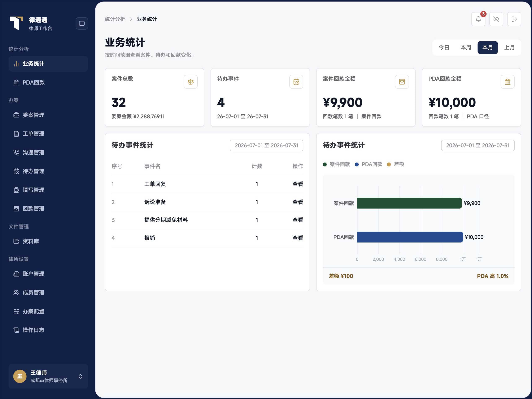Click the PDA 高 1.0% label
Viewport: 532px width, 399px height.
[493, 276]
